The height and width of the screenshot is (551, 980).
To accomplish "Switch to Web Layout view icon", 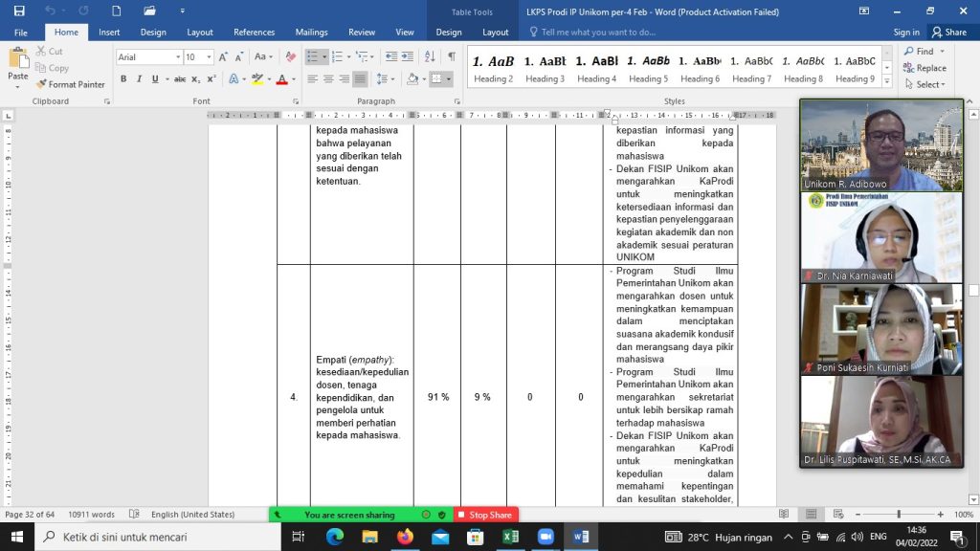I will [x=838, y=514].
